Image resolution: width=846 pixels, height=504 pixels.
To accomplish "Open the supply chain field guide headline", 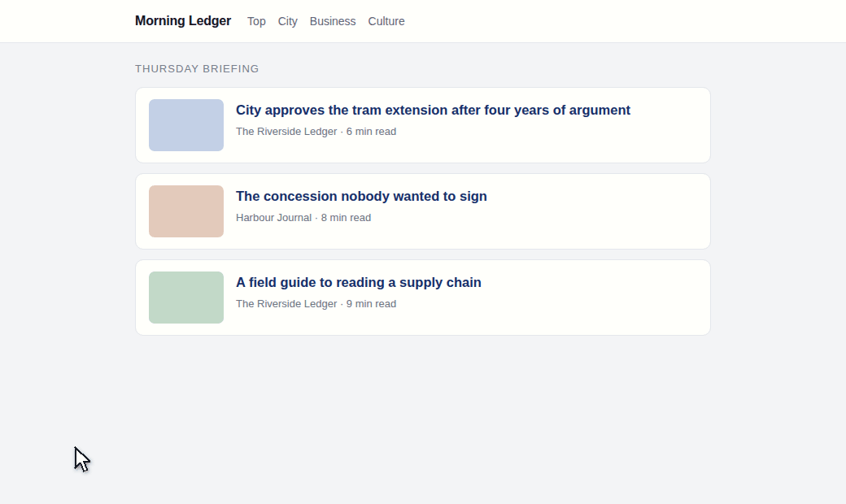I will [358, 282].
